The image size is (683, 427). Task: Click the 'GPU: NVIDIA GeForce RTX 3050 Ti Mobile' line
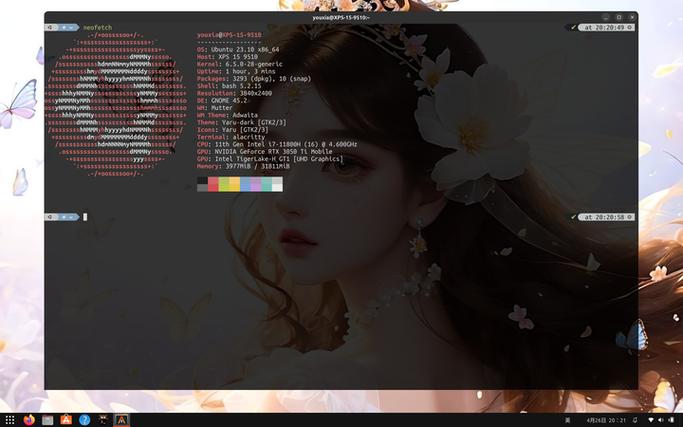[265, 151]
